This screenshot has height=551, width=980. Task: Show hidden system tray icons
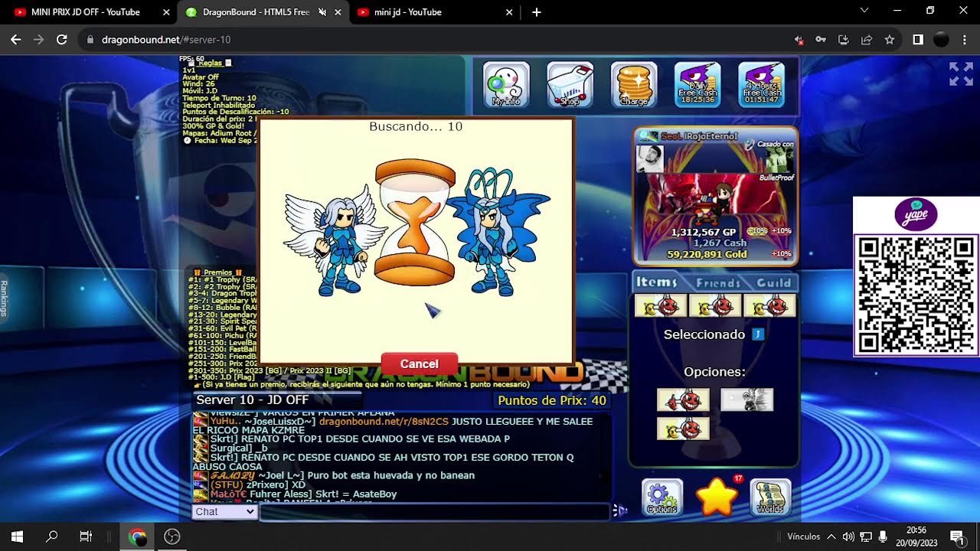(x=831, y=536)
